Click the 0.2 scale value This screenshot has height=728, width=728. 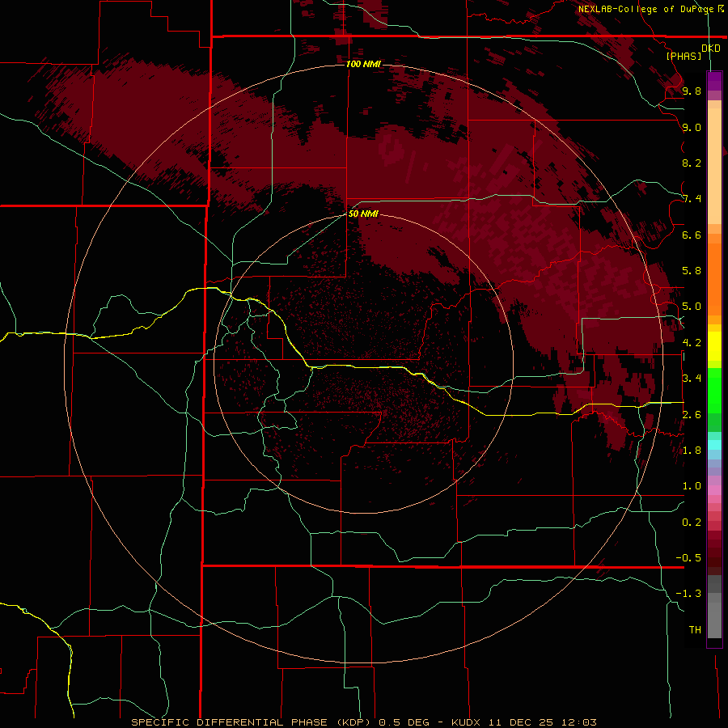692,522
